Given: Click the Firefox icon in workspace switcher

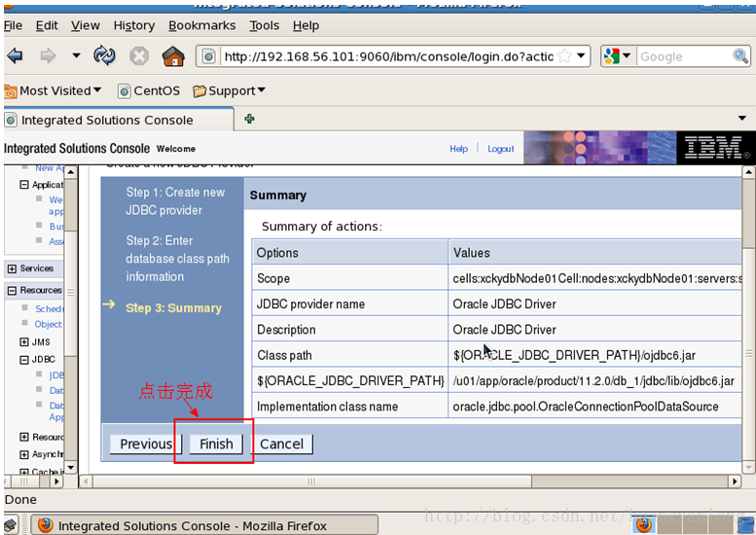Looking at the screenshot, I should (x=644, y=524).
